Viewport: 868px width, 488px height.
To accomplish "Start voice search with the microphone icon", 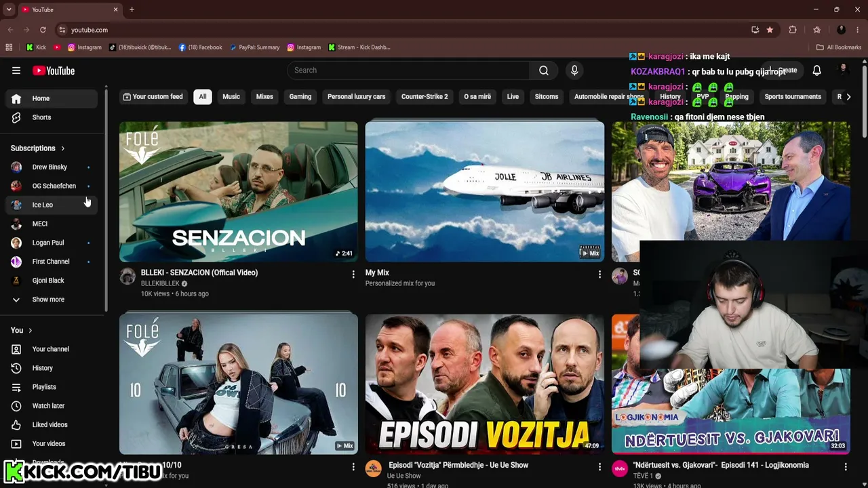I will pyautogui.click(x=574, y=70).
